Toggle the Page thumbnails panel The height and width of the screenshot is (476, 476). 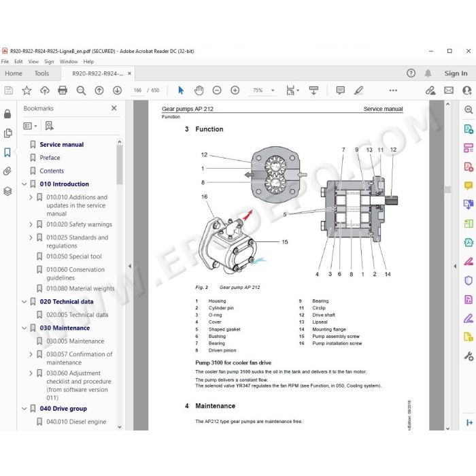pyautogui.click(x=7, y=133)
